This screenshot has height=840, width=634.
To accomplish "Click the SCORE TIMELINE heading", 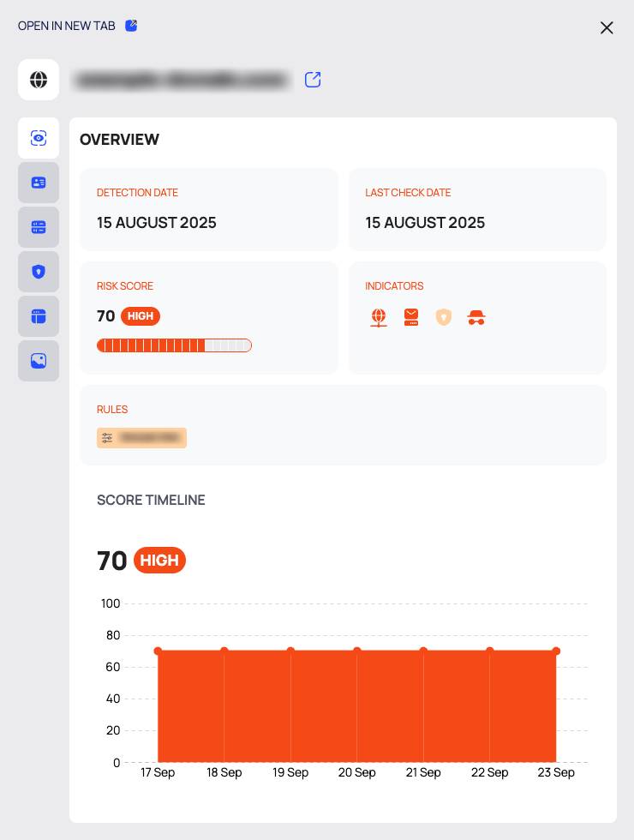I will point(151,500).
